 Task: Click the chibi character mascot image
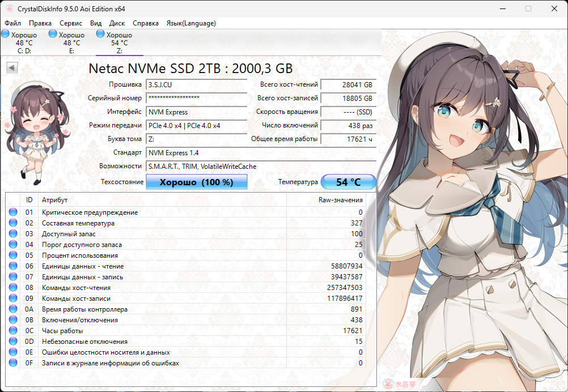pos(35,133)
